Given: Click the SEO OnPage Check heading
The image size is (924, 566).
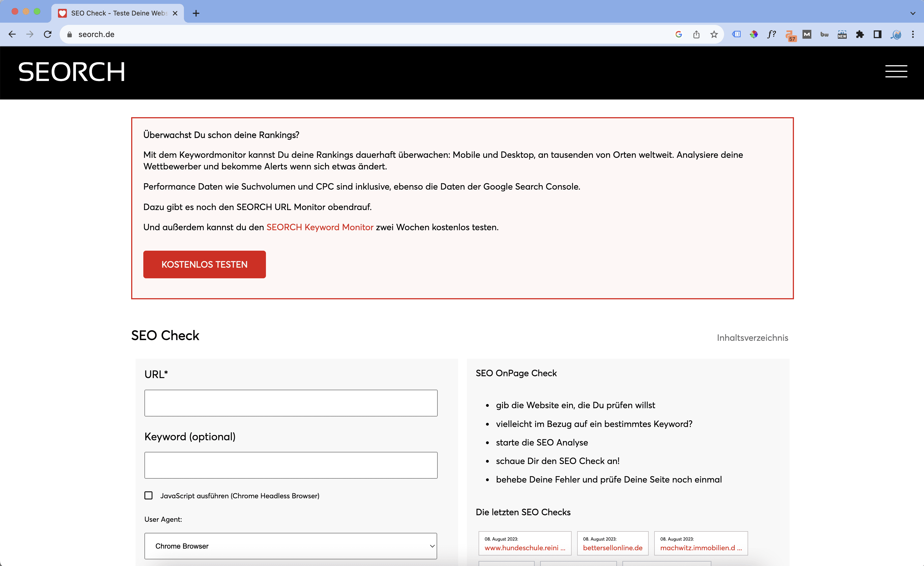Looking at the screenshot, I should pyautogui.click(x=516, y=373).
